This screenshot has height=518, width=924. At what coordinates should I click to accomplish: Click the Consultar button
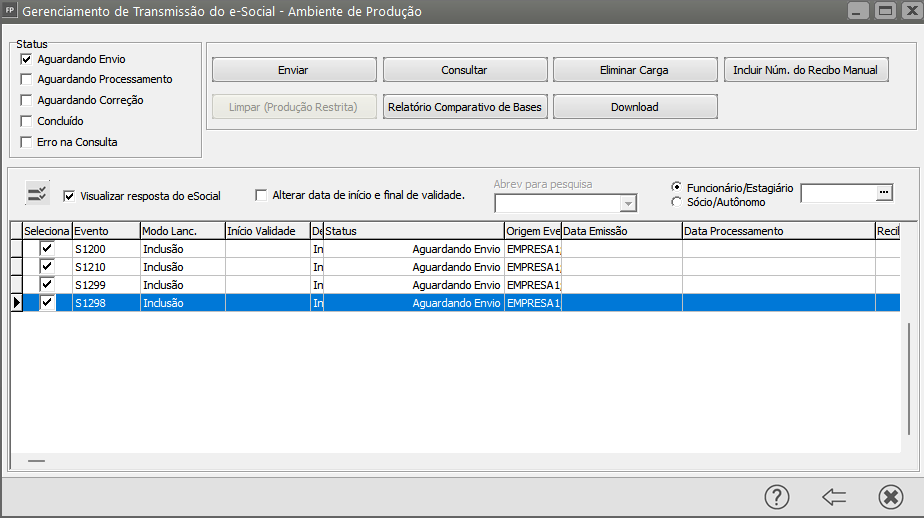click(x=465, y=70)
